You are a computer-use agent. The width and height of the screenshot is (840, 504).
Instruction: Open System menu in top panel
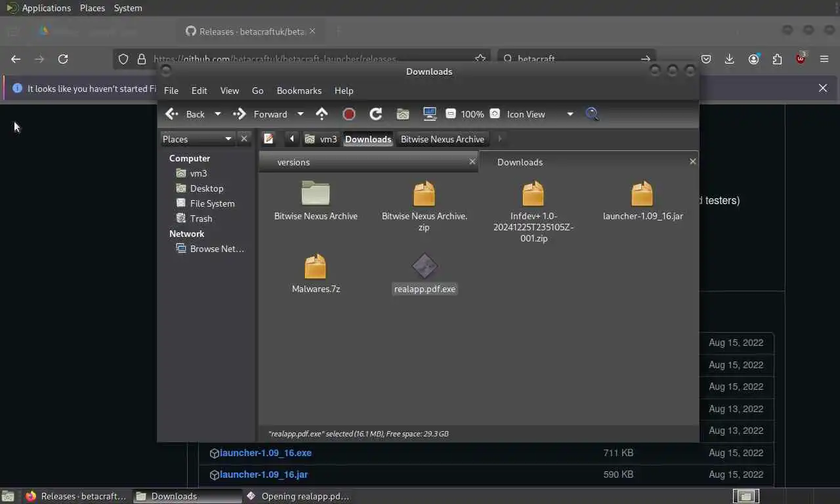(x=128, y=8)
